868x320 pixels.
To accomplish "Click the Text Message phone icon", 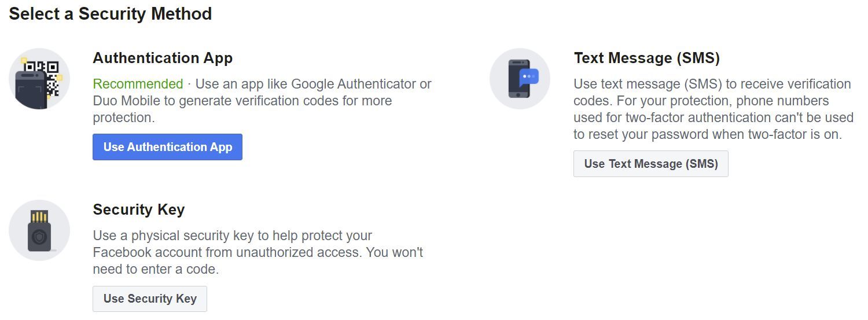I will click(x=520, y=79).
